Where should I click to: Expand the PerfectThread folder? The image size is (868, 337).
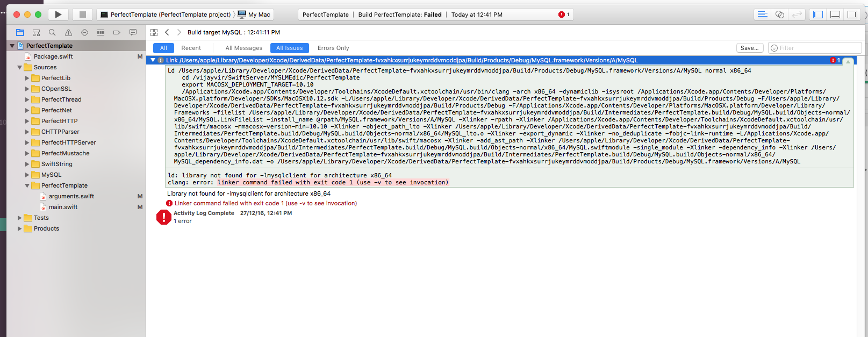point(27,99)
